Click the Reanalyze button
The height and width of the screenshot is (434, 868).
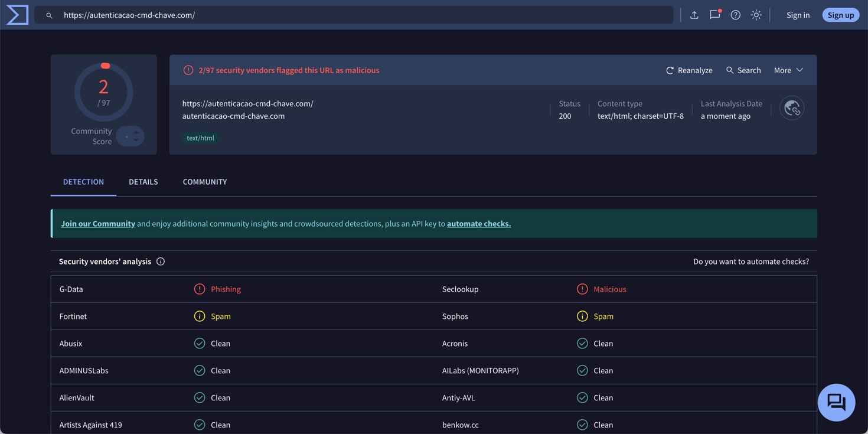tap(689, 70)
